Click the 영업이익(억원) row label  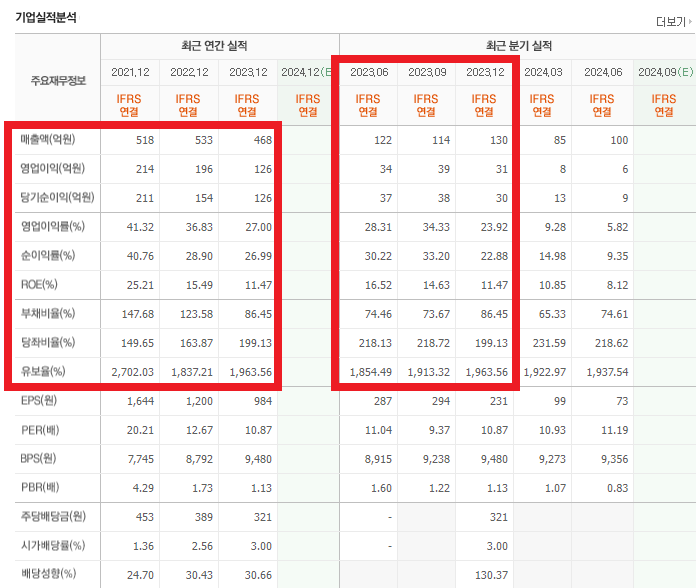click(x=52, y=168)
